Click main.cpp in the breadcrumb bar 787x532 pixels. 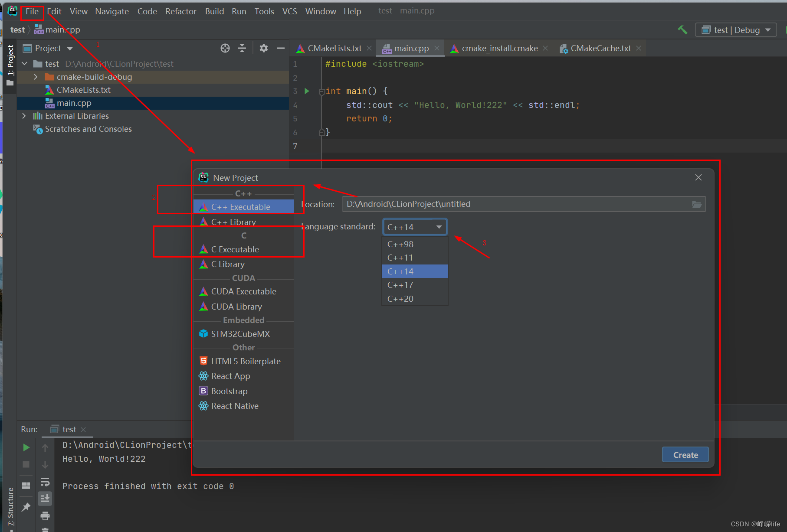[57, 29]
